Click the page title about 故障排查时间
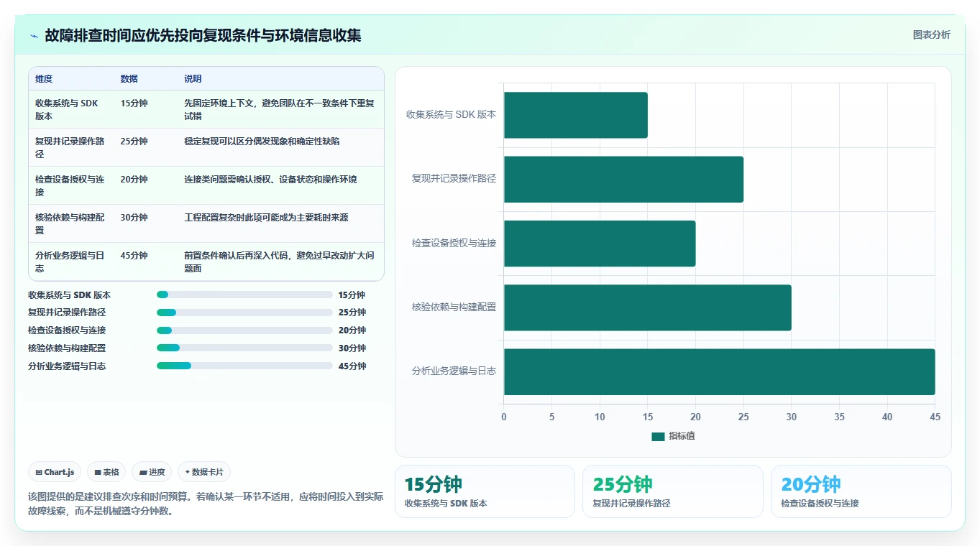980x546 pixels. (x=203, y=35)
